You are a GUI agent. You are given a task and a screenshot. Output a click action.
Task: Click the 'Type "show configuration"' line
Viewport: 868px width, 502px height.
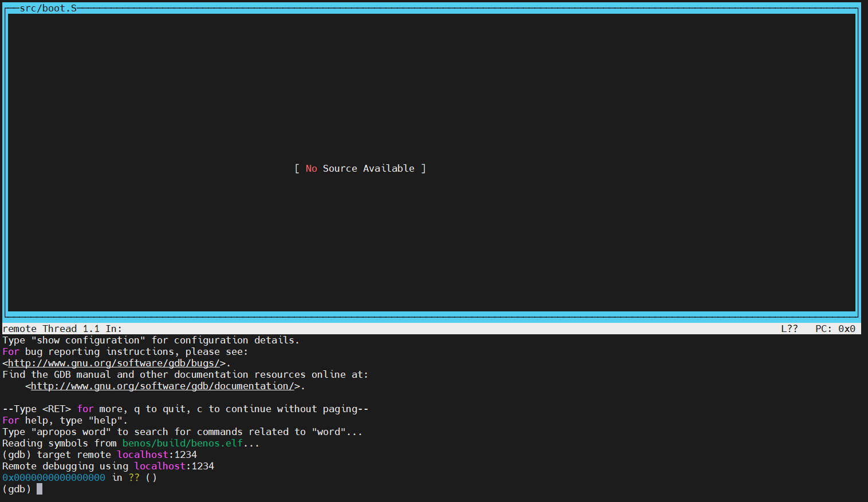(151, 340)
